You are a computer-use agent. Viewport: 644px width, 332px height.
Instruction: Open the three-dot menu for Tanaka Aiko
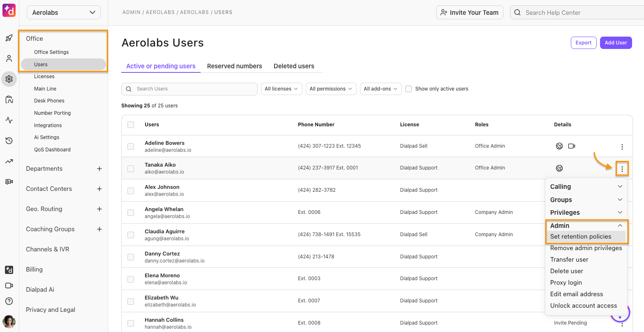(x=622, y=169)
